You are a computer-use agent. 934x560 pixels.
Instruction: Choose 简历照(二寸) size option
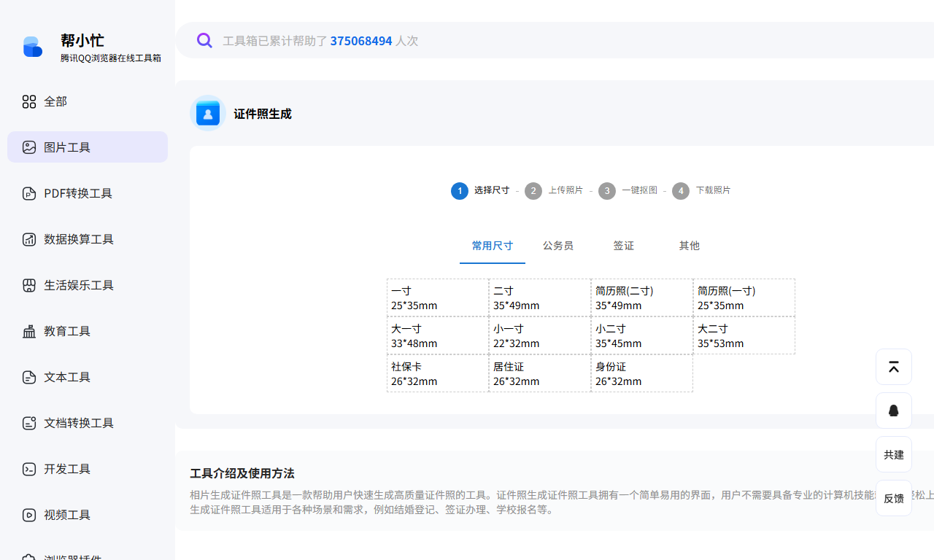pyautogui.click(x=642, y=297)
